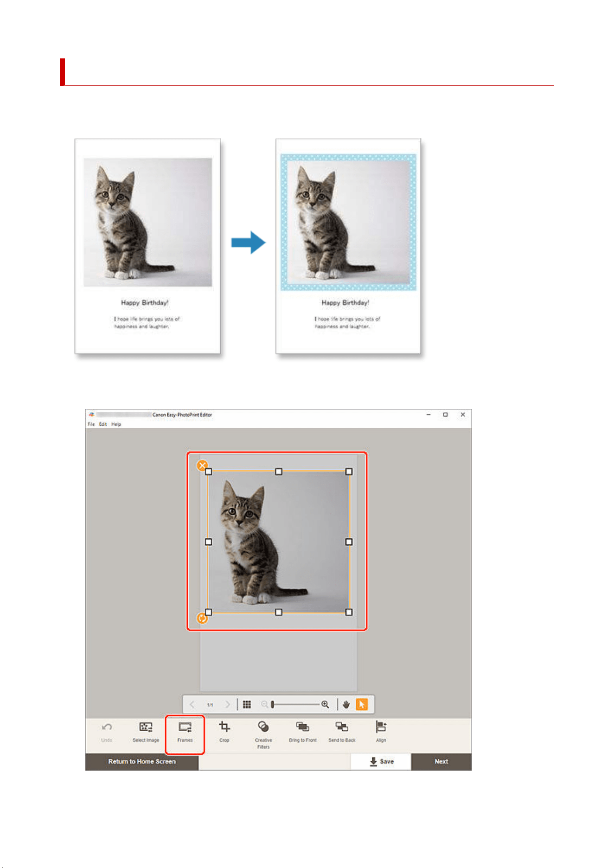This screenshot has height=868, width=614.
Task: Click the page indicator 1/1
Action: (210, 705)
